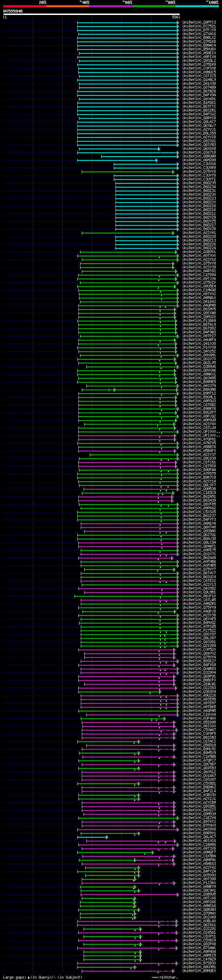222x980 pixels.
Task: Click label UniRef100_P12360
Action: point(199,883)
